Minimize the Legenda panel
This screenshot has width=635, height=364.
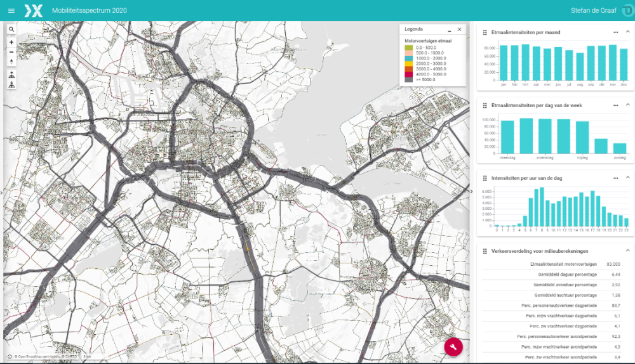pos(450,30)
